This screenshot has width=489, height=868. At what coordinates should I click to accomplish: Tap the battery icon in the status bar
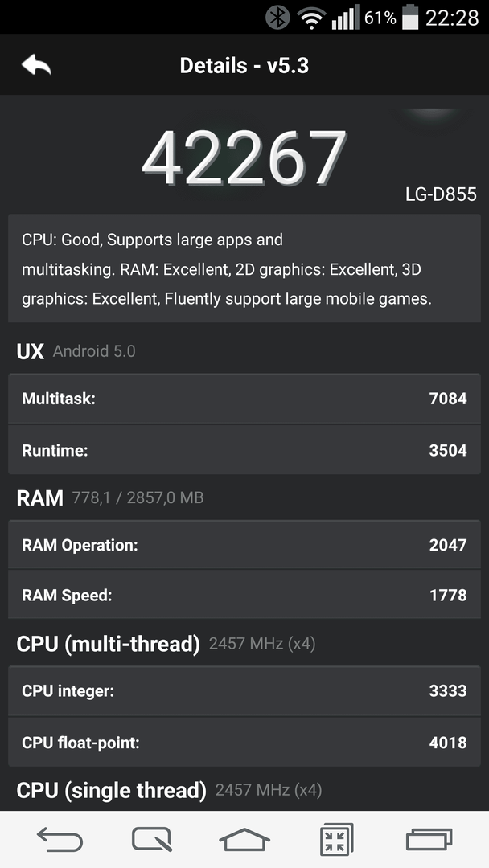[410, 17]
